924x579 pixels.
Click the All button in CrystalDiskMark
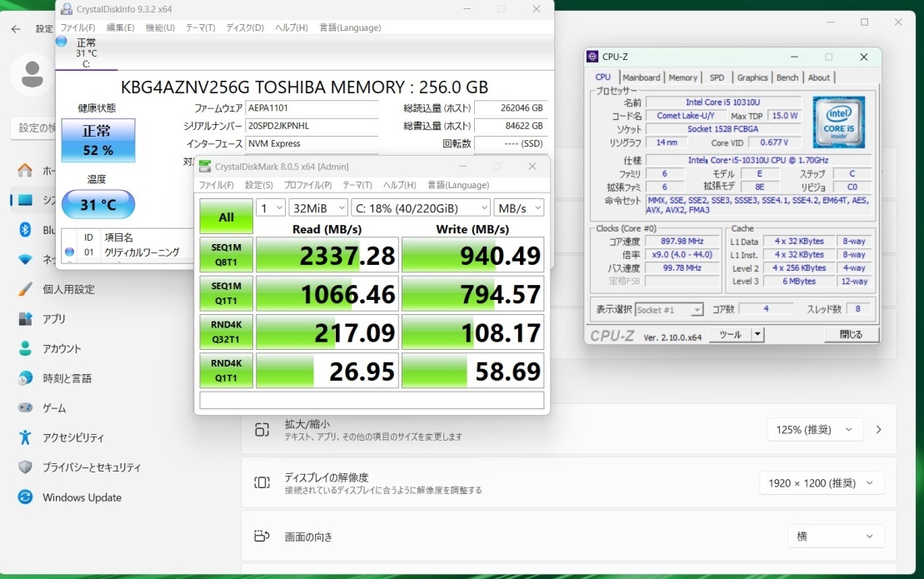(x=226, y=217)
